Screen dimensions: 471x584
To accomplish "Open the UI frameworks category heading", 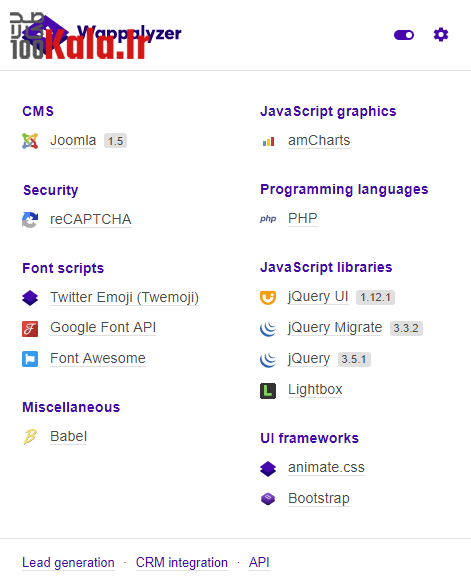I will pyautogui.click(x=309, y=438).
